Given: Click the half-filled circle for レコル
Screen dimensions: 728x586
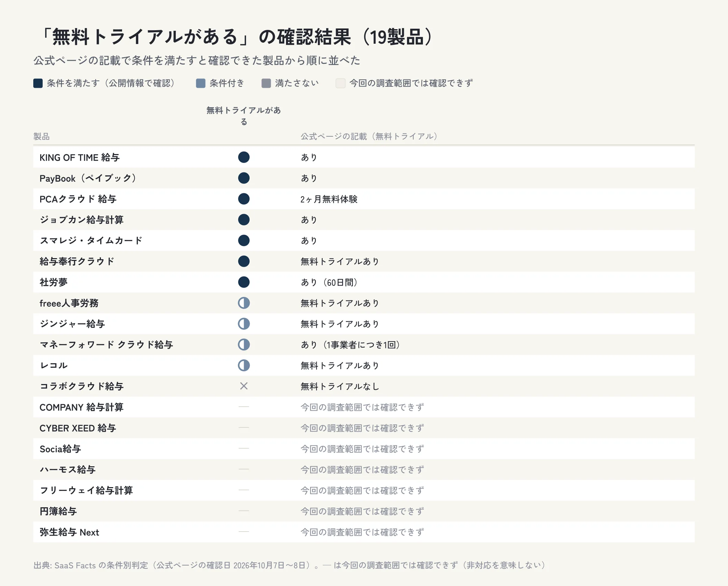Looking at the screenshot, I should point(244,365).
